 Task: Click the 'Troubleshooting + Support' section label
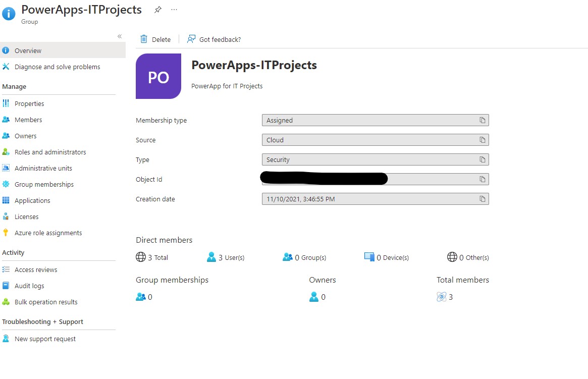tap(43, 321)
